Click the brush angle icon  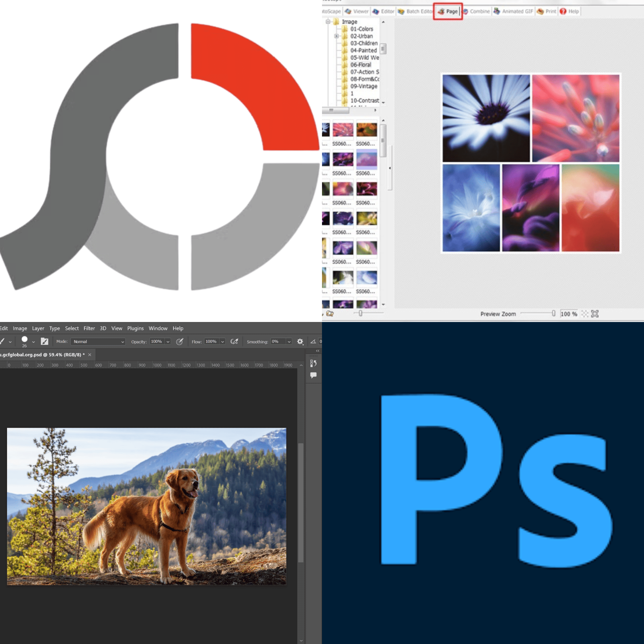coord(313,341)
